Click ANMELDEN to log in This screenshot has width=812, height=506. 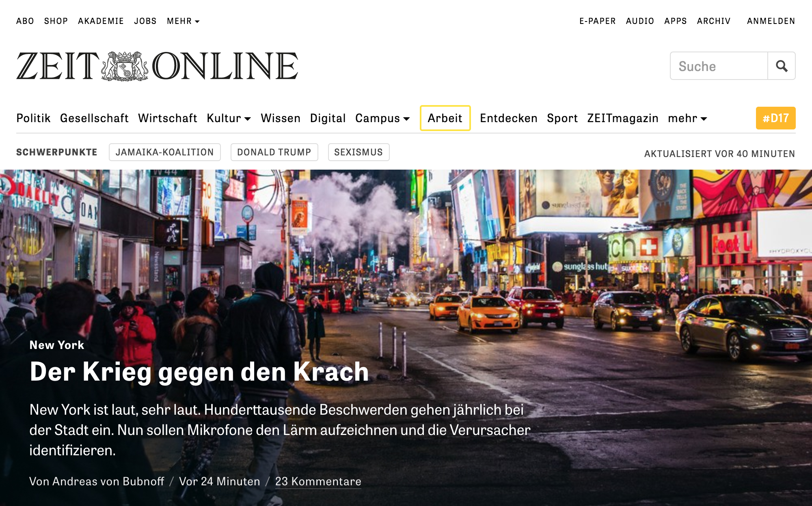coord(771,21)
